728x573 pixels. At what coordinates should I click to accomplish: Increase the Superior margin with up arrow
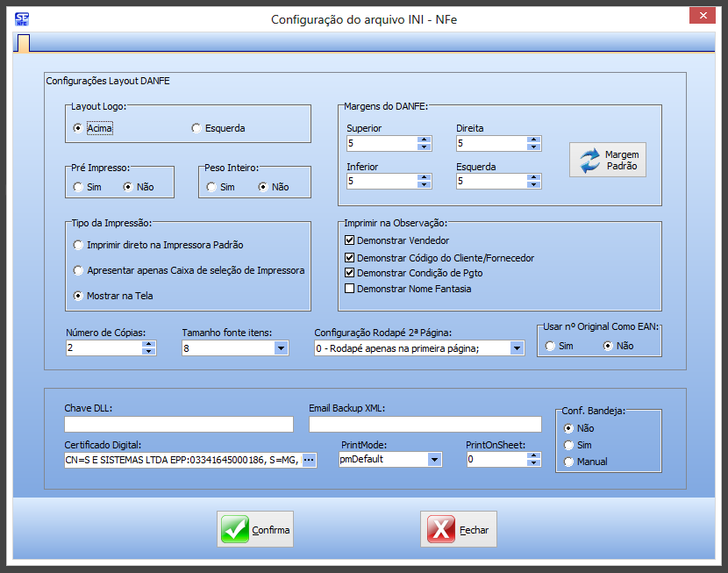[x=425, y=140]
